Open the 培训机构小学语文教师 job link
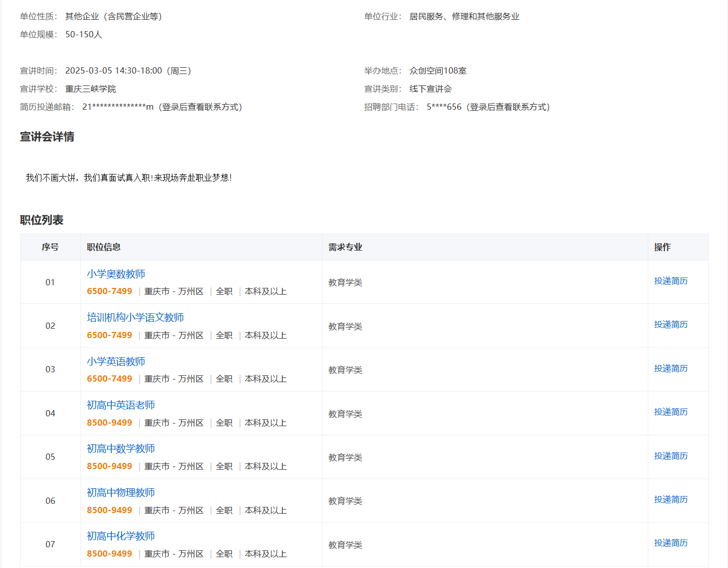The width and height of the screenshot is (728, 568). tap(135, 317)
